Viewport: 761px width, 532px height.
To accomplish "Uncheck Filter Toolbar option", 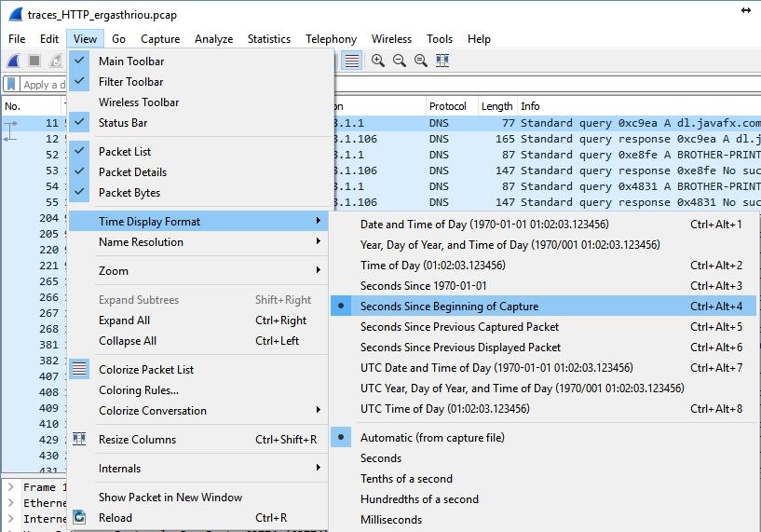I will click(198, 82).
